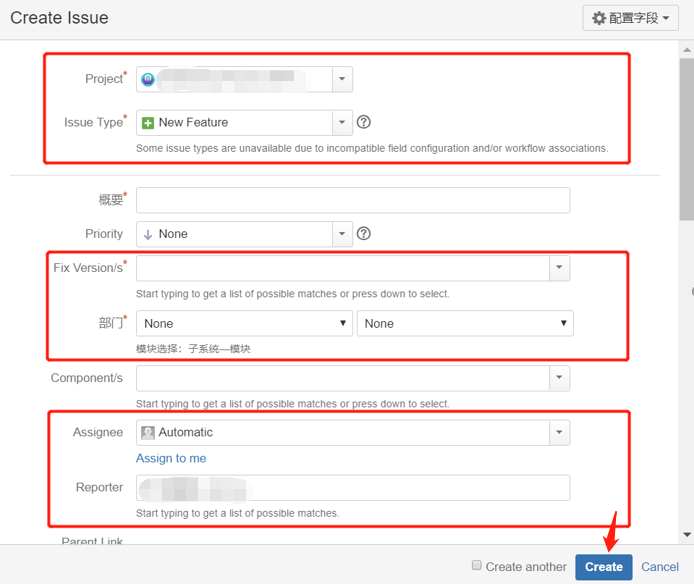This screenshot has width=694, height=584.
Task: Click the 模块选择：子系统—模块 hint text
Action: point(193,349)
